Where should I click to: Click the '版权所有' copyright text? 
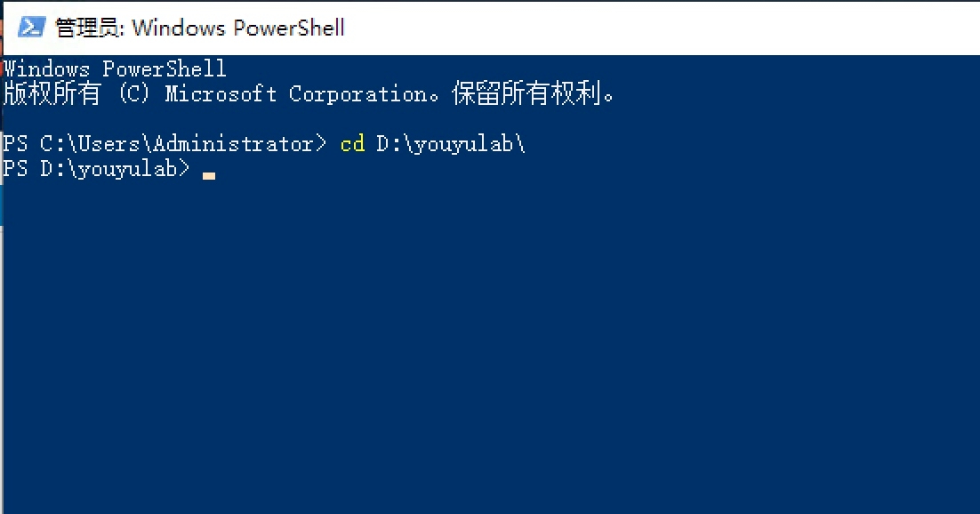click(x=52, y=93)
